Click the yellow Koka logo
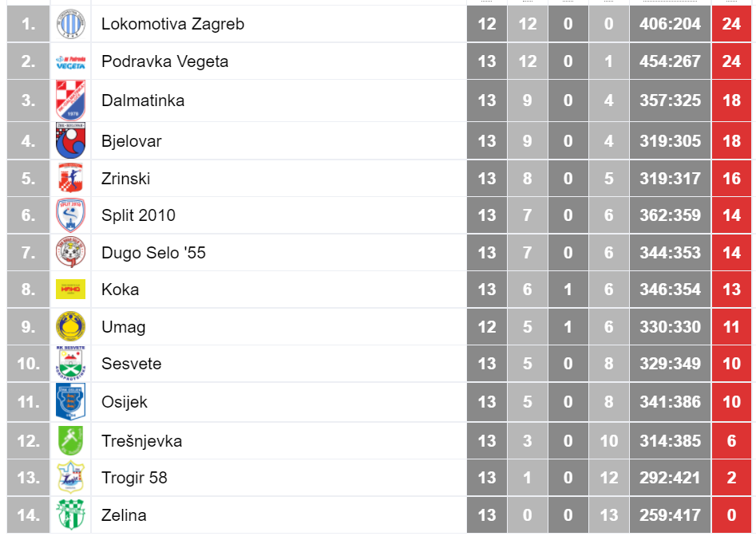This screenshot has height=540, width=756. (x=70, y=290)
